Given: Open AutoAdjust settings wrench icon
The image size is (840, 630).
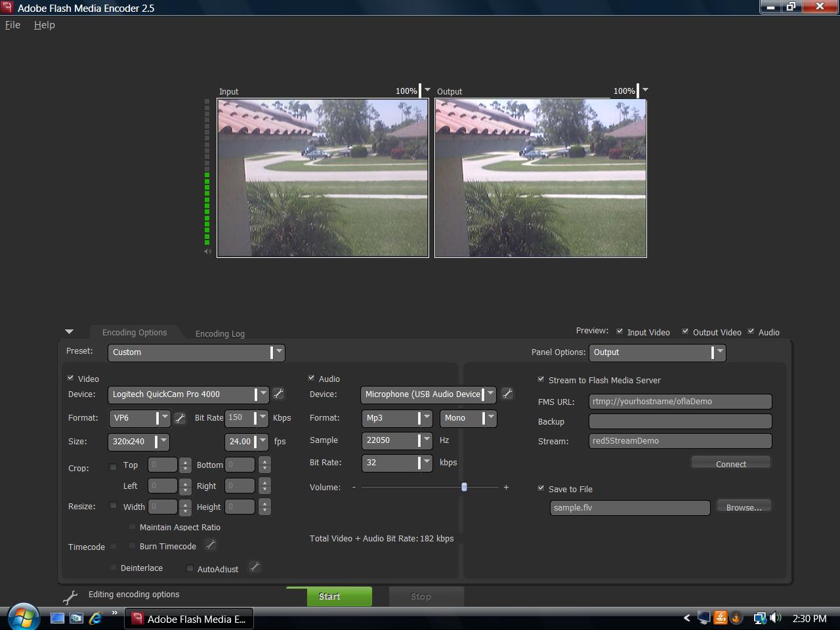Looking at the screenshot, I should coord(255,567).
